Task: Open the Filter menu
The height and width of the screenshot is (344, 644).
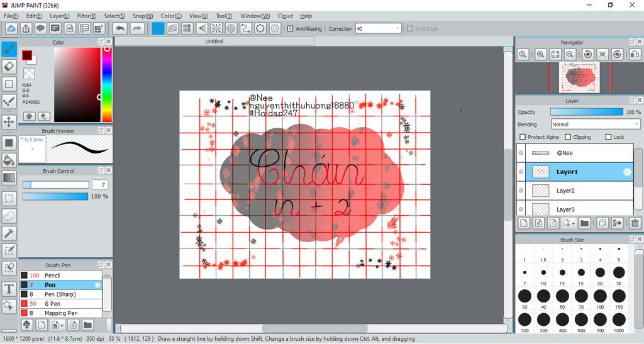Action: coord(87,16)
